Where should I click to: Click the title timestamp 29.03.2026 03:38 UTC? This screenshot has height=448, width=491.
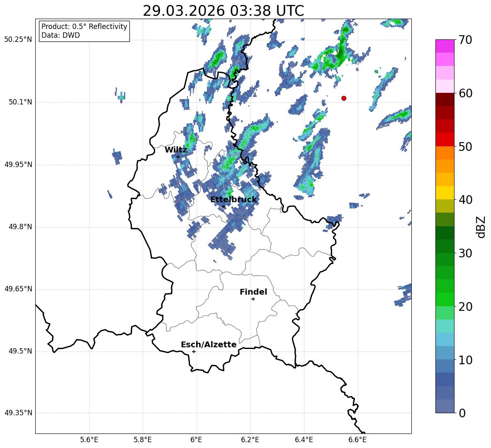[x=223, y=11]
